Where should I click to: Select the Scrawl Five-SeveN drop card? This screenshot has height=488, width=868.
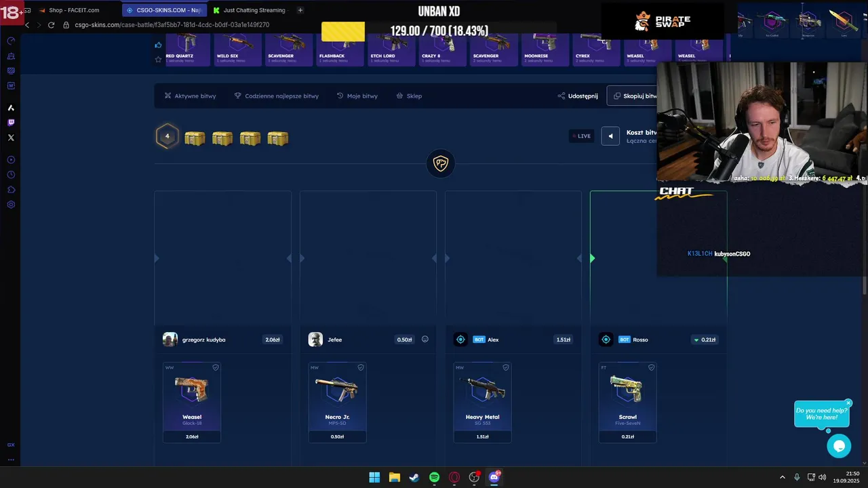tap(627, 403)
